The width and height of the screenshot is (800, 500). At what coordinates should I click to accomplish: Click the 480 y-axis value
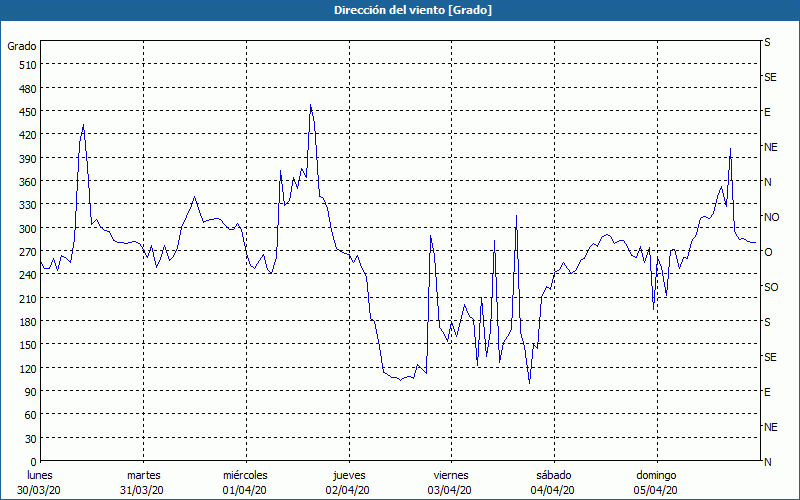(x=28, y=89)
